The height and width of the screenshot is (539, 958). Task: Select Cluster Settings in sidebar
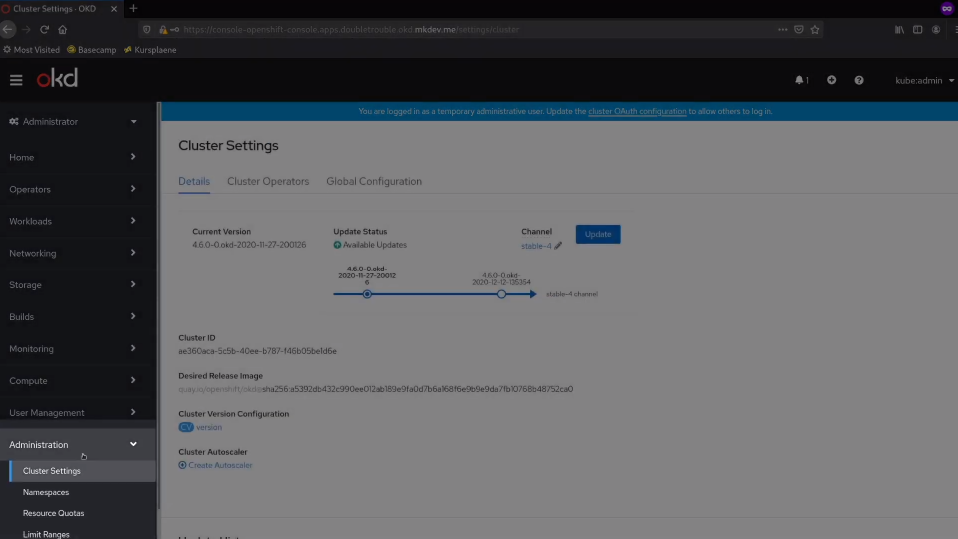pyautogui.click(x=82, y=471)
